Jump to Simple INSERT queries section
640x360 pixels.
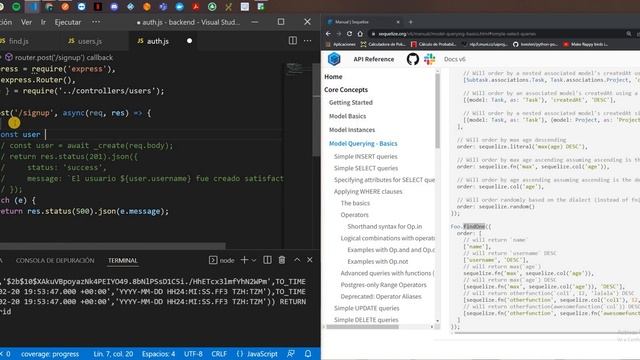tap(365, 156)
